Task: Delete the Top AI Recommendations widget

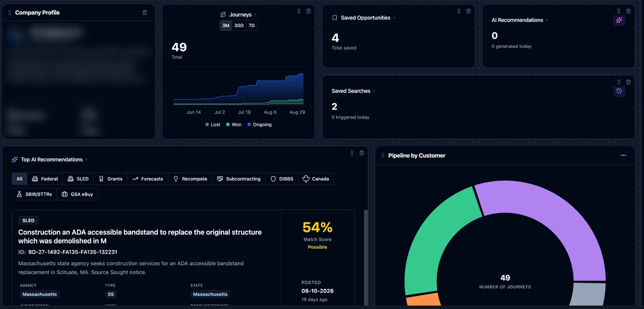Action: 362,153
